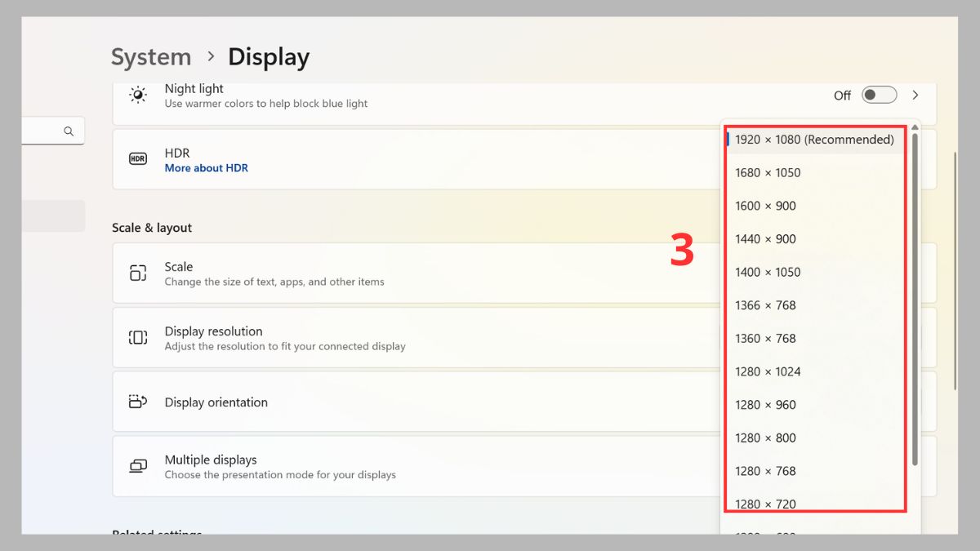Click the Night light icon
This screenshot has height=551, width=980.
137,94
